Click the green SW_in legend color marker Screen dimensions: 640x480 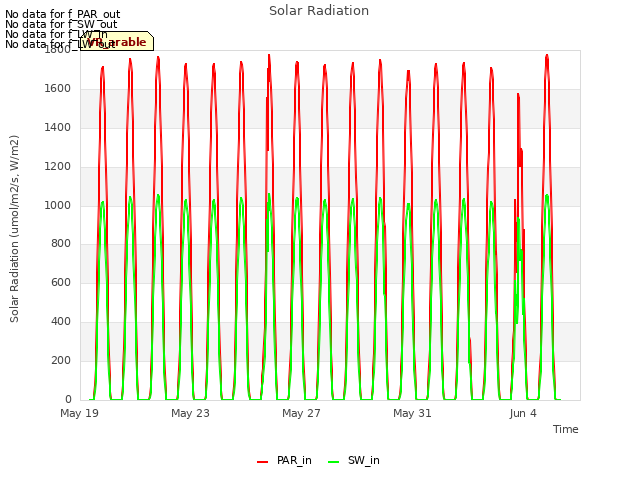coord(333,462)
